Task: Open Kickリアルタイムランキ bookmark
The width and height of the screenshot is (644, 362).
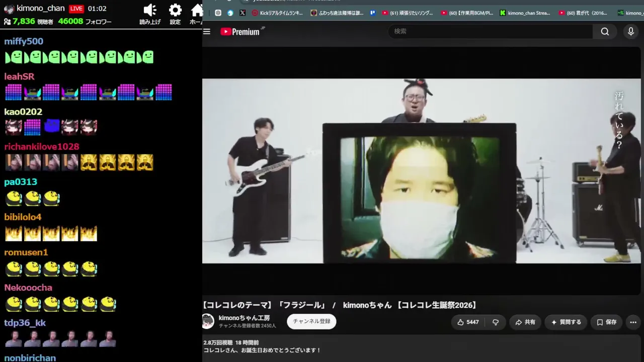Action: click(277, 13)
